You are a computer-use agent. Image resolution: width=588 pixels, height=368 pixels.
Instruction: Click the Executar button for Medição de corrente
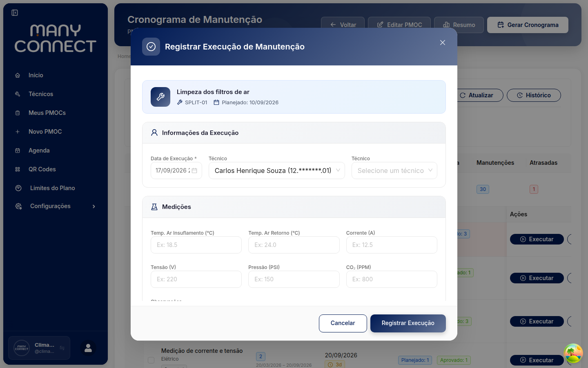(537, 360)
